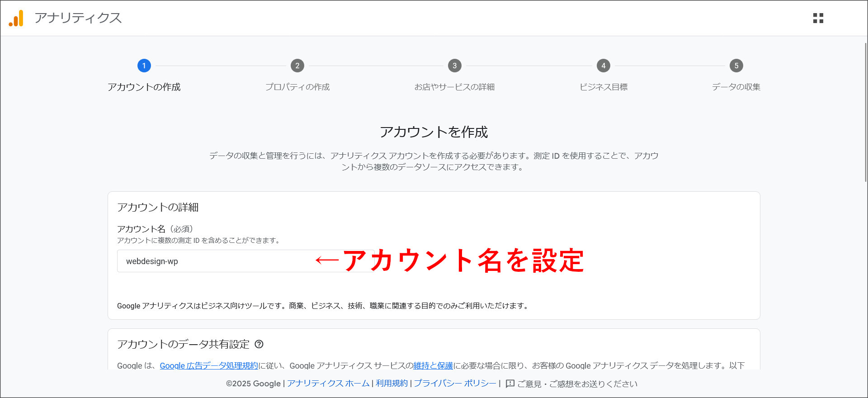Click the vertical page scrollbar
This screenshot has width=868, height=398.
[865, 112]
